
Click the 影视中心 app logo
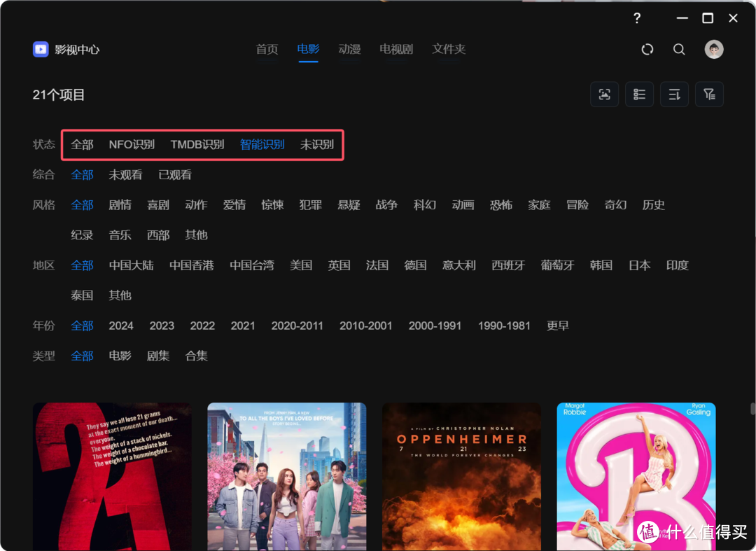point(41,49)
